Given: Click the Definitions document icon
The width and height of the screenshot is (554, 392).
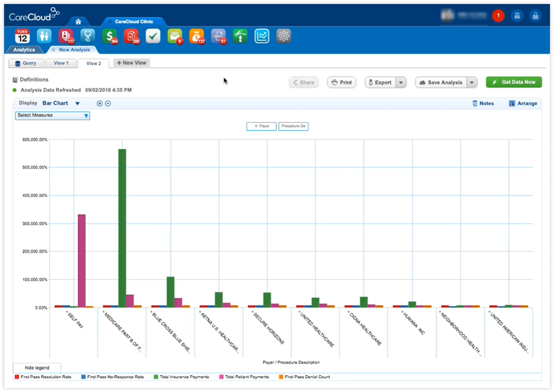Looking at the screenshot, I should (15, 80).
